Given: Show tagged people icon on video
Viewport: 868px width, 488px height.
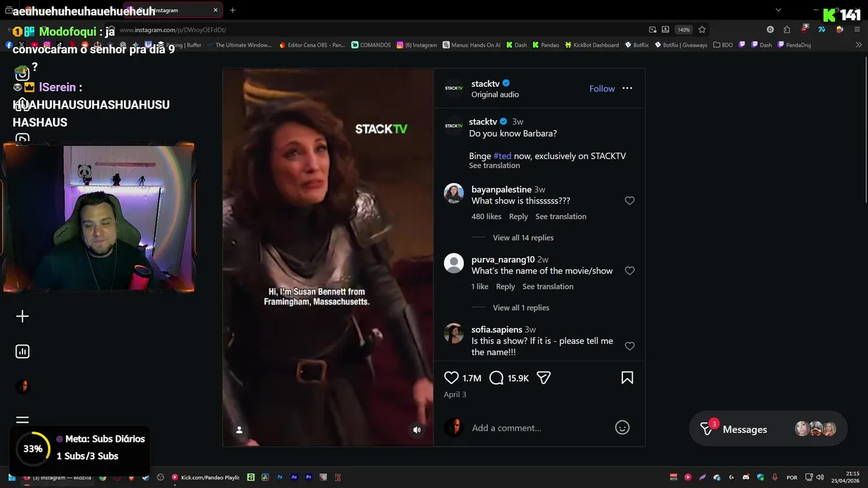Looking at the screenshot, I should 239,430.
